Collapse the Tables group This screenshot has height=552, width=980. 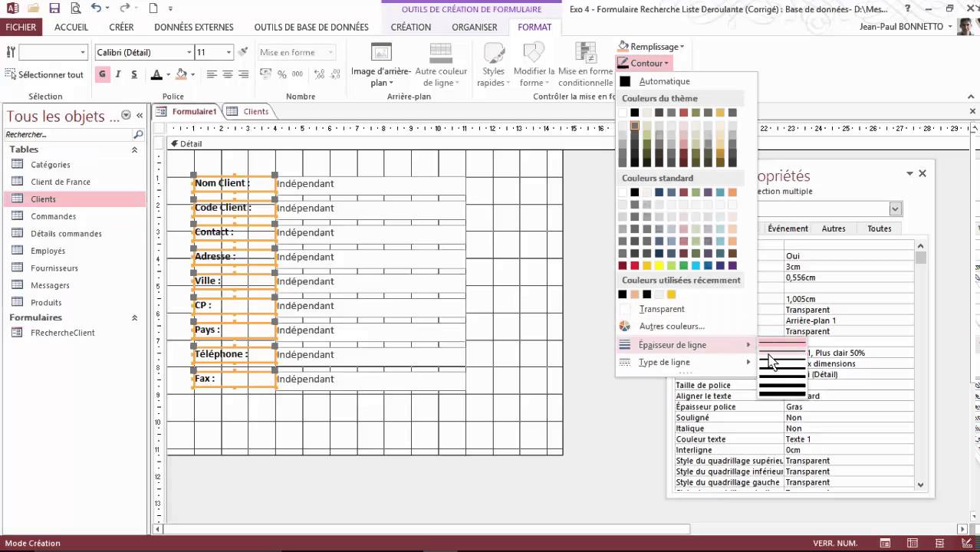tap(134, 149)
